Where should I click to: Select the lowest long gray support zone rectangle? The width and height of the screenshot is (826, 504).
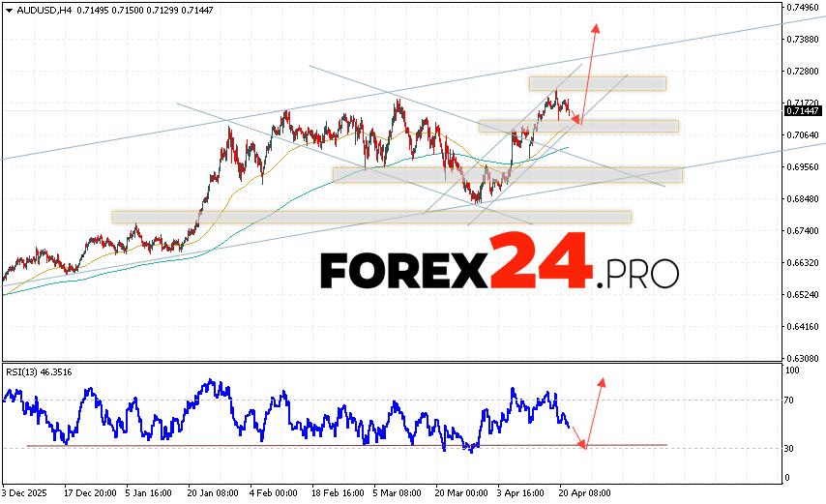click(371, 217)
